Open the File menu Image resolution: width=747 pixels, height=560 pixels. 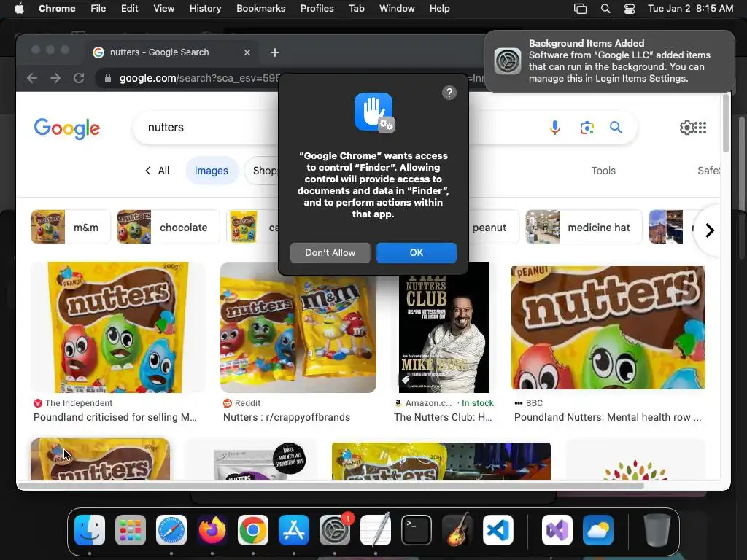98,9
